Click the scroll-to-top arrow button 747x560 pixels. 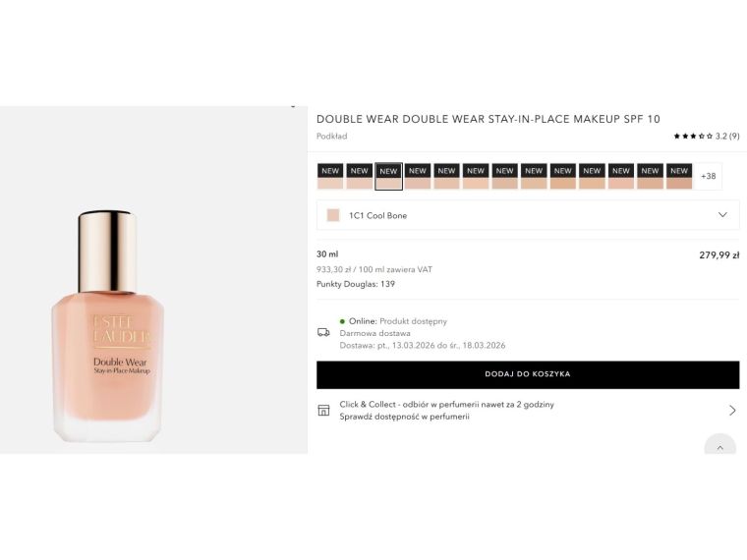click(719, 447)
